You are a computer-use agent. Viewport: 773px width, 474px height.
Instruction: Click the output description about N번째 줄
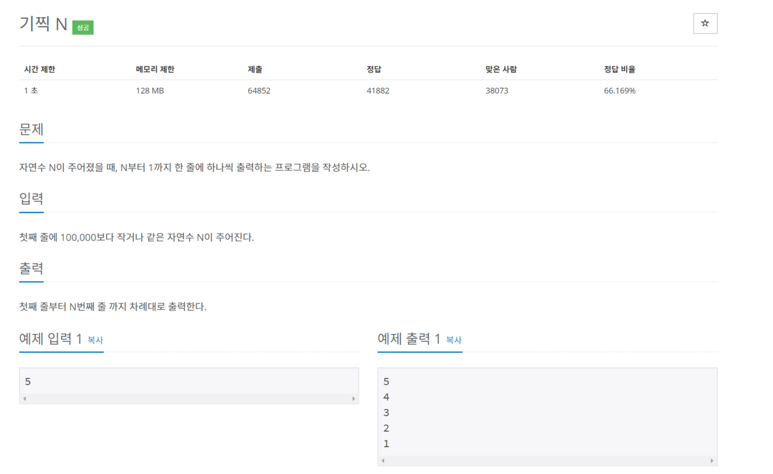(x=112, y=306)
